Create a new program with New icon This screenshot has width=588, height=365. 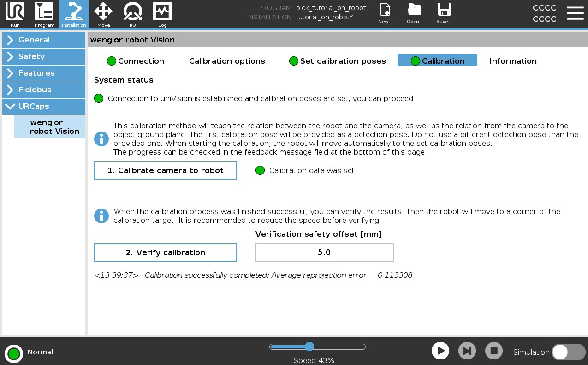[x=385, y=13]
